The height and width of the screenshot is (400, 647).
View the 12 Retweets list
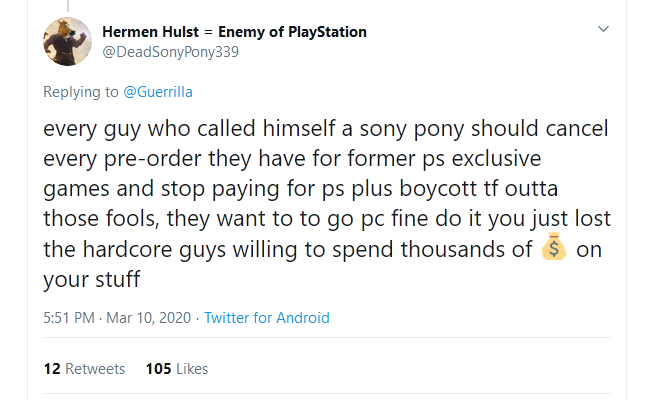[84, 369]
